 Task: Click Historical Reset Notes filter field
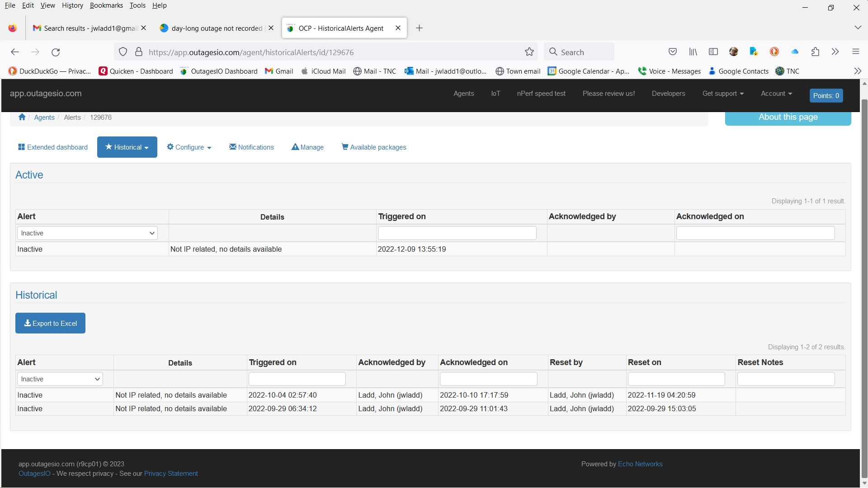pyautogui.click(x=786, y=379)
